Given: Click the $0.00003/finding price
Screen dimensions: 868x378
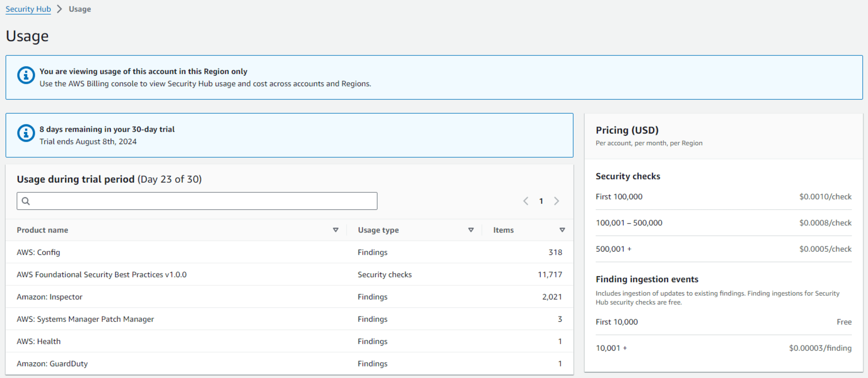Looking at the screenshot, I should 820,348.
